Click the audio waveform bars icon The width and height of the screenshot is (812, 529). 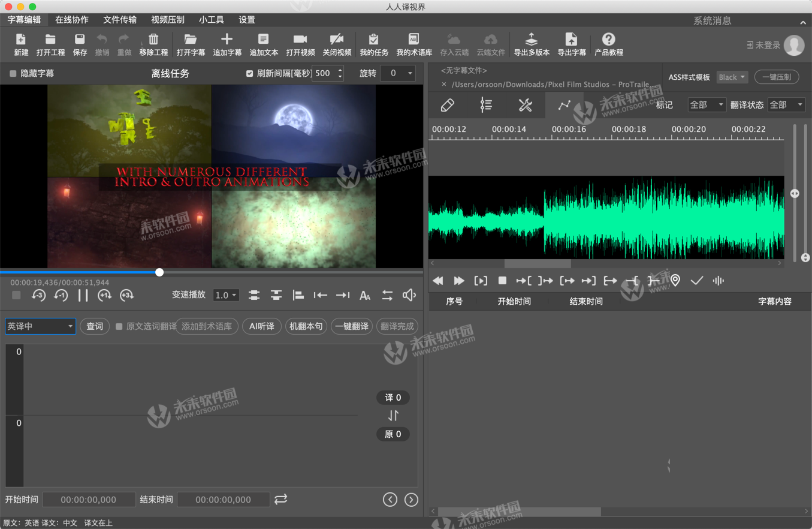719,281
